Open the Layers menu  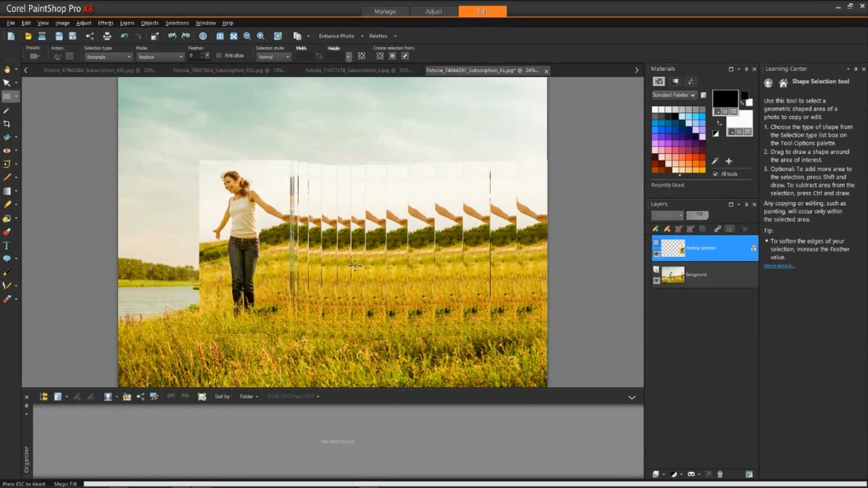[127, 23]
